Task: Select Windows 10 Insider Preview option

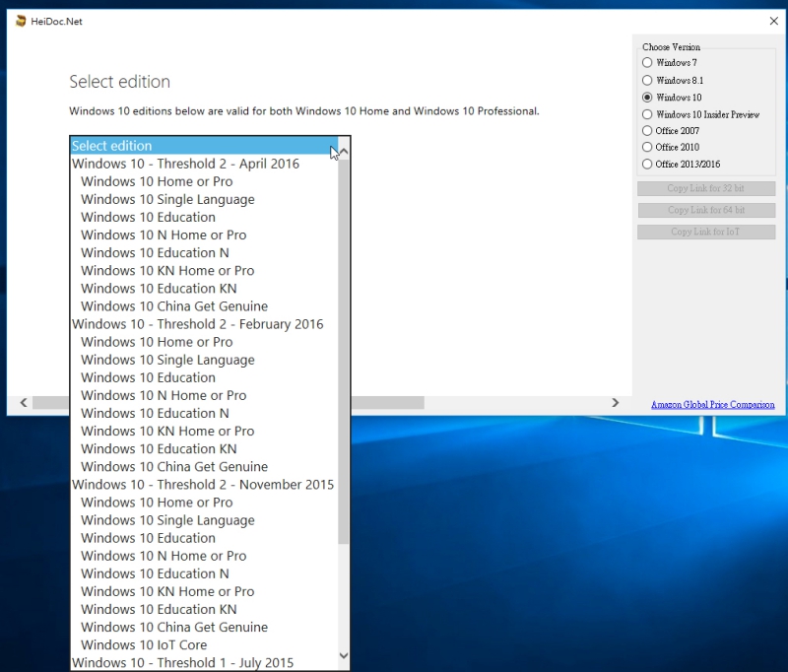Action: [x=647, y=114]
